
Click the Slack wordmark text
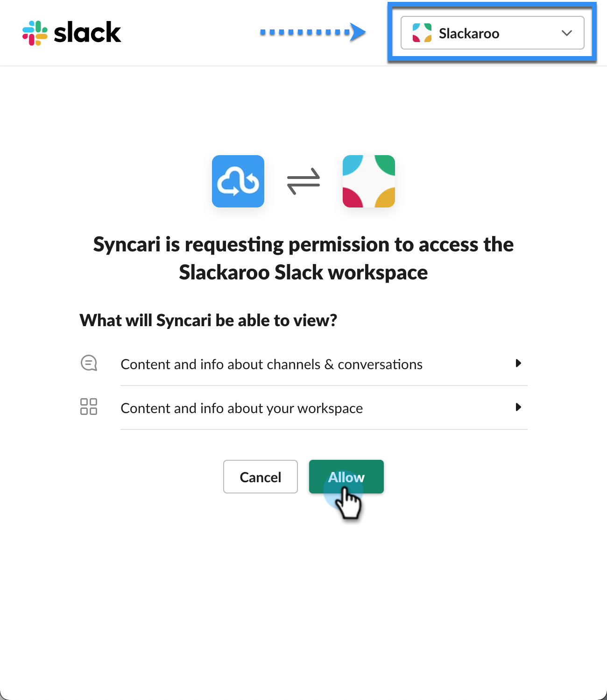click(87, 33)
